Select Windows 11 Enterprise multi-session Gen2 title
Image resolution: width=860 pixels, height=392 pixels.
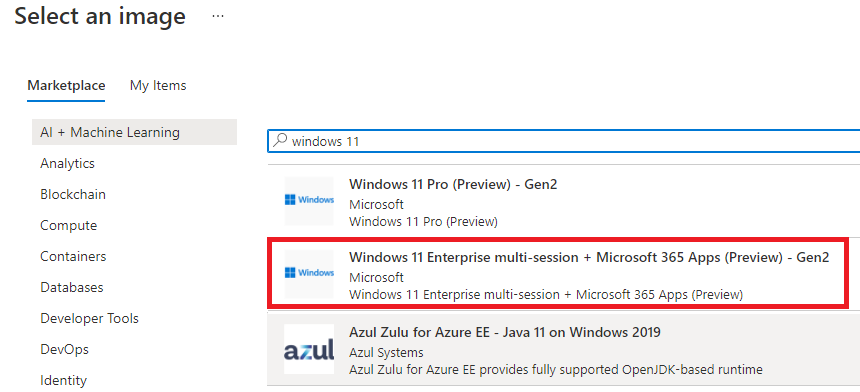(x=589, y=257)
